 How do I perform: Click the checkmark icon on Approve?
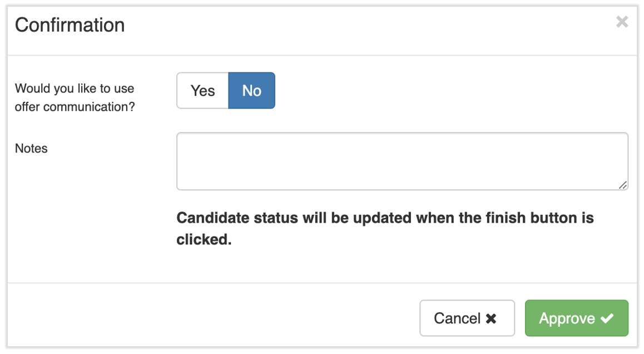tap(607, 318)
